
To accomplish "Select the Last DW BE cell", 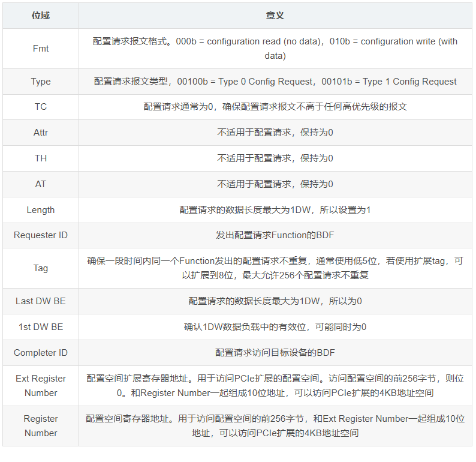I will point(41,301).
